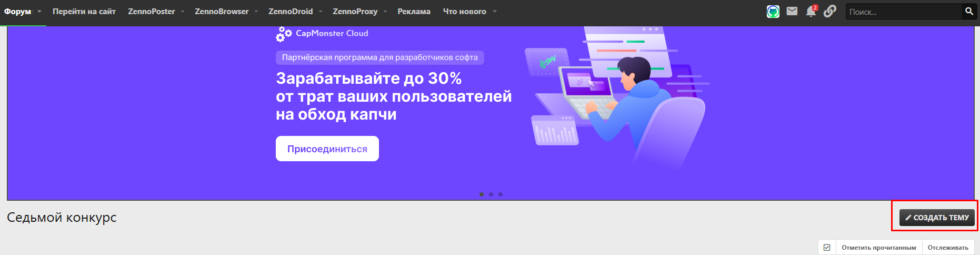Click the Партнёрская программа banner label
The height and width of the screenshot is (255, 980).
(380, 57)
